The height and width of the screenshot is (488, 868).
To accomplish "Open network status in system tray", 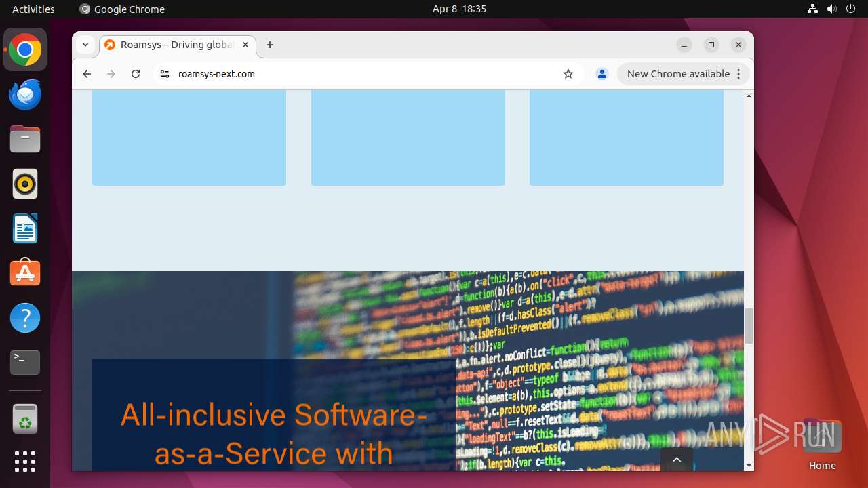I will tap(813, 9).
